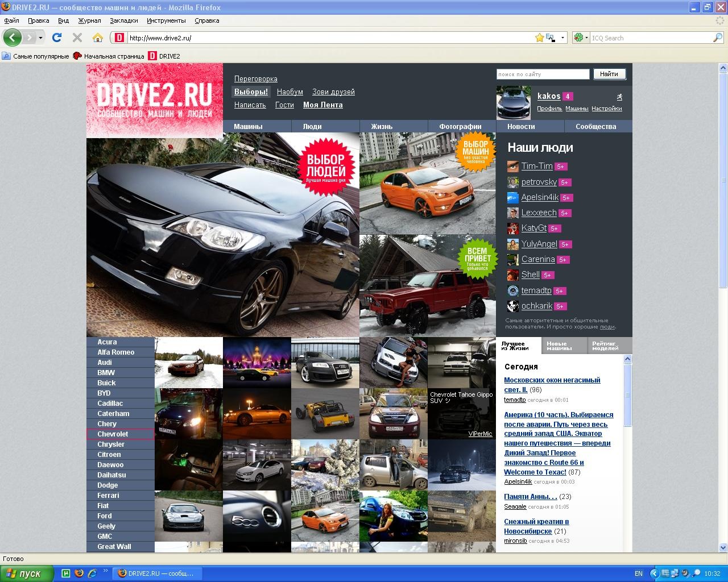The image size is (728, 582).
Task: Launch Internet Explorer from quick launch
Action: (92, 573)
